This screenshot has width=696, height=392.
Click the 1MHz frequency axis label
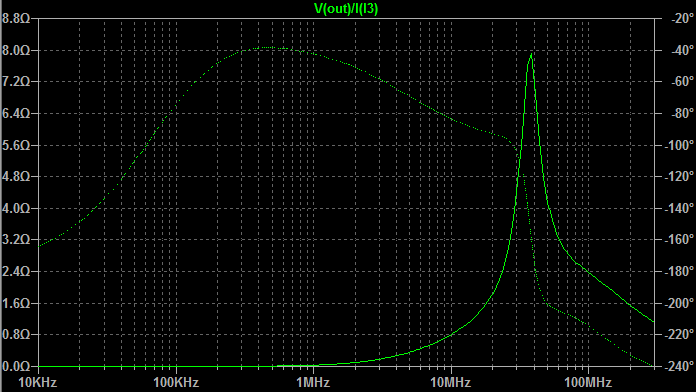pyautogui.click(x=313, y=382)
